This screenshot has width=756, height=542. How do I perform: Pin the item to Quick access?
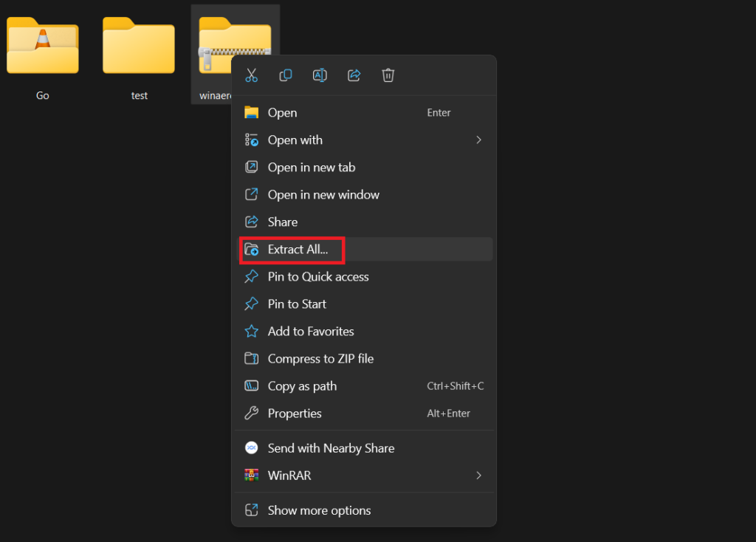click(x=317, y=277)
